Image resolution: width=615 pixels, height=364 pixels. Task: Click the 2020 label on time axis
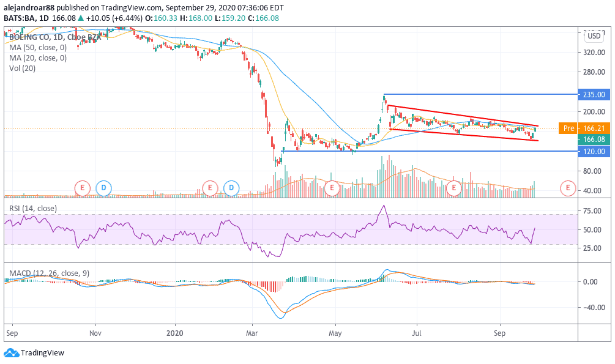click(174, 333)
